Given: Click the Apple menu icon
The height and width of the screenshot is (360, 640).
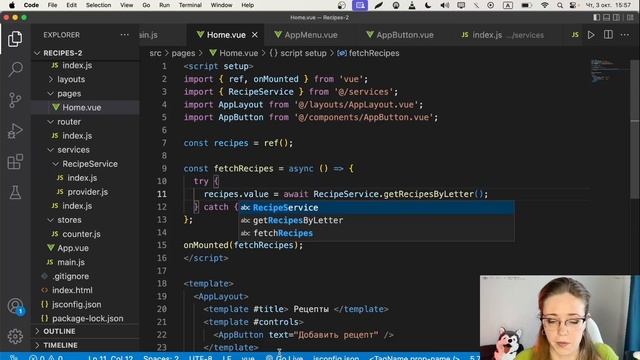Looking at the screenshot, I should [12, 5].
